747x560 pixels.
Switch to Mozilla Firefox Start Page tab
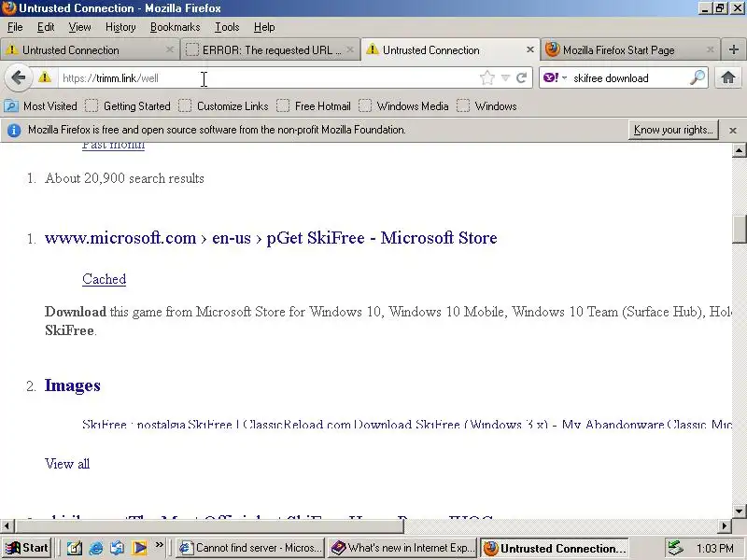click(x=630, y=50)
